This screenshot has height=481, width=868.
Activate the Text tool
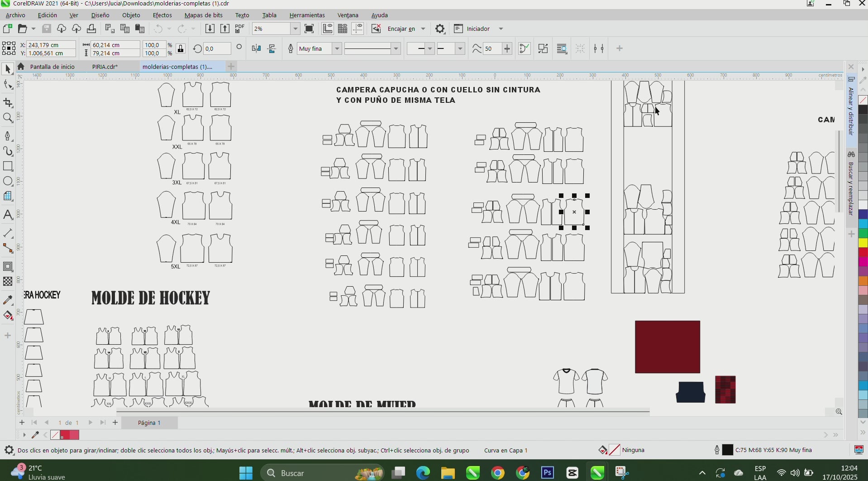pos(8,215)
